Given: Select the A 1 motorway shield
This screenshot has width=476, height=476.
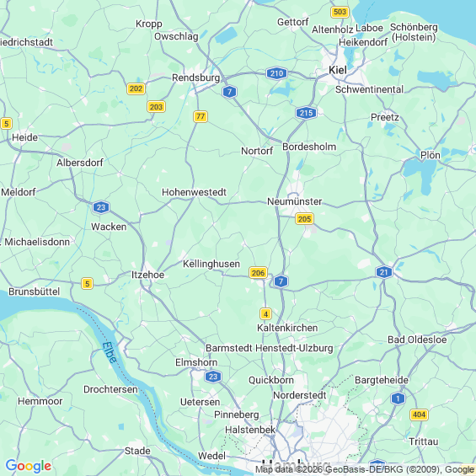Looking at the screenshot, I should (398, 398).
